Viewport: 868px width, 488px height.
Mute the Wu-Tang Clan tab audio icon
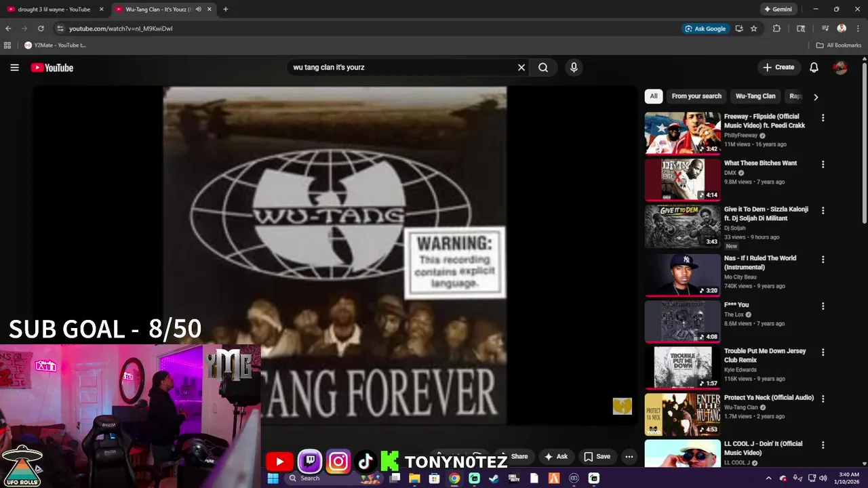[198, 9]
